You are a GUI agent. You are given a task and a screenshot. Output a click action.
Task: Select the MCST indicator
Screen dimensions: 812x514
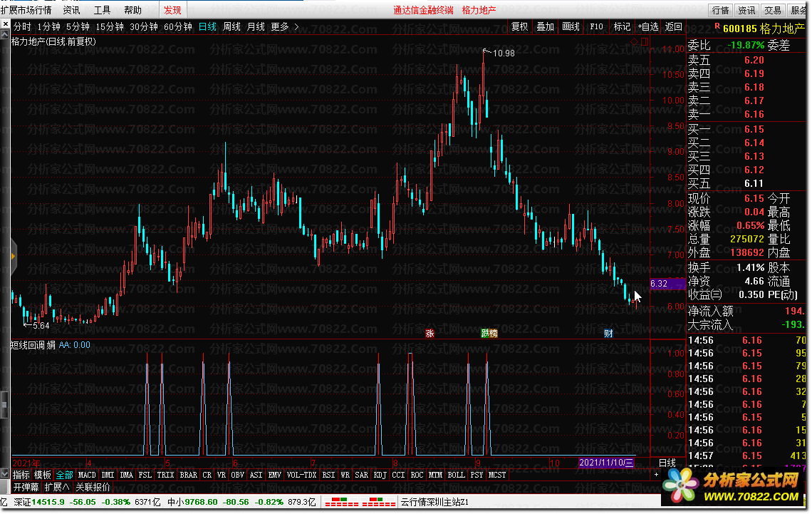(x=497, y=475)
